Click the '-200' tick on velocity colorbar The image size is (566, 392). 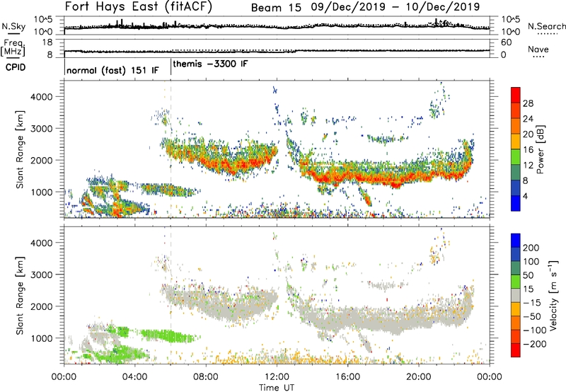[535, 344]
